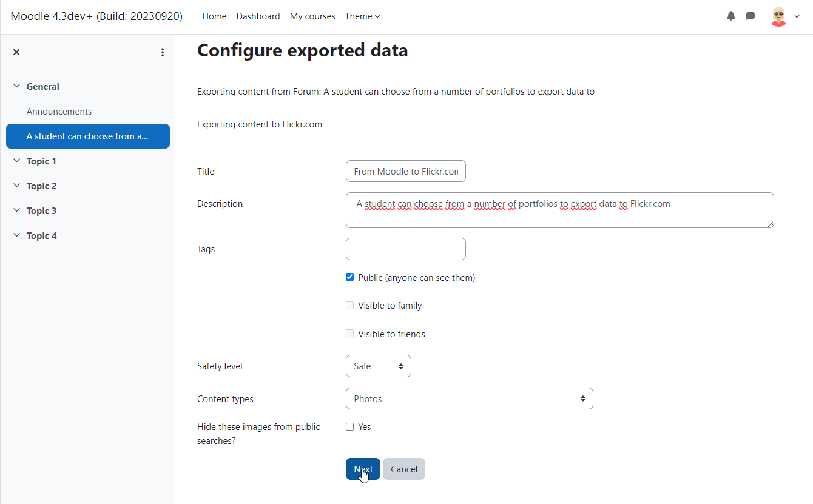Collapse the Topic 2 section chevron
The width and height of the screenshot is (813, 504).
[16, 186]
